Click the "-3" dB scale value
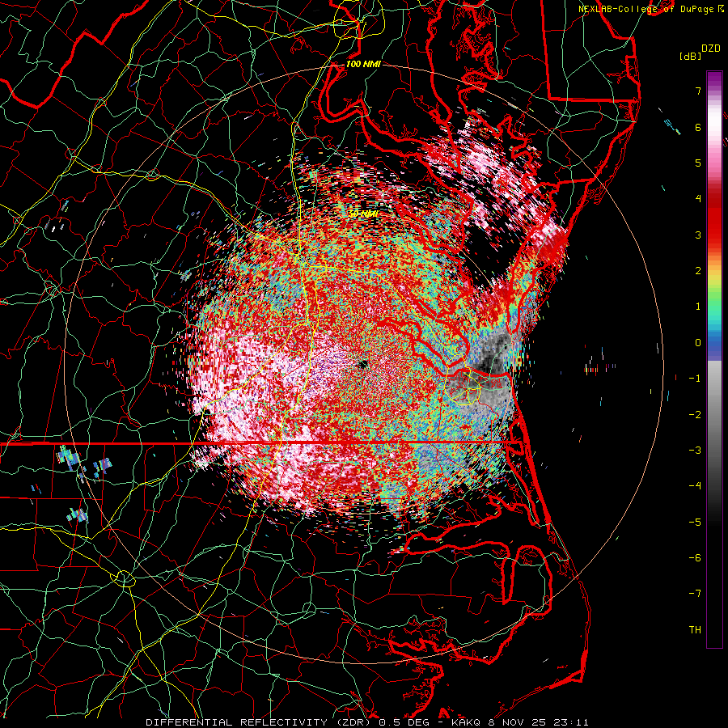728x728 pixels. tap(695, 451)
